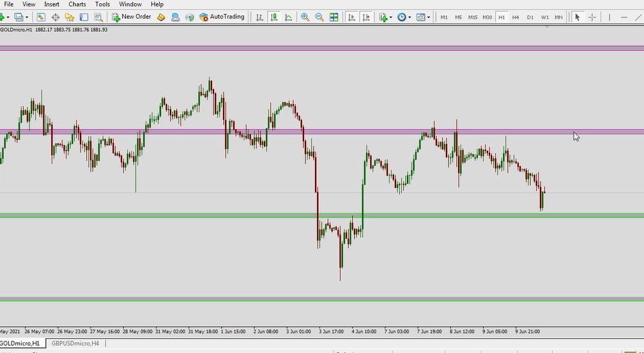Expand the Templates dropdown arrow

[428, 17]
